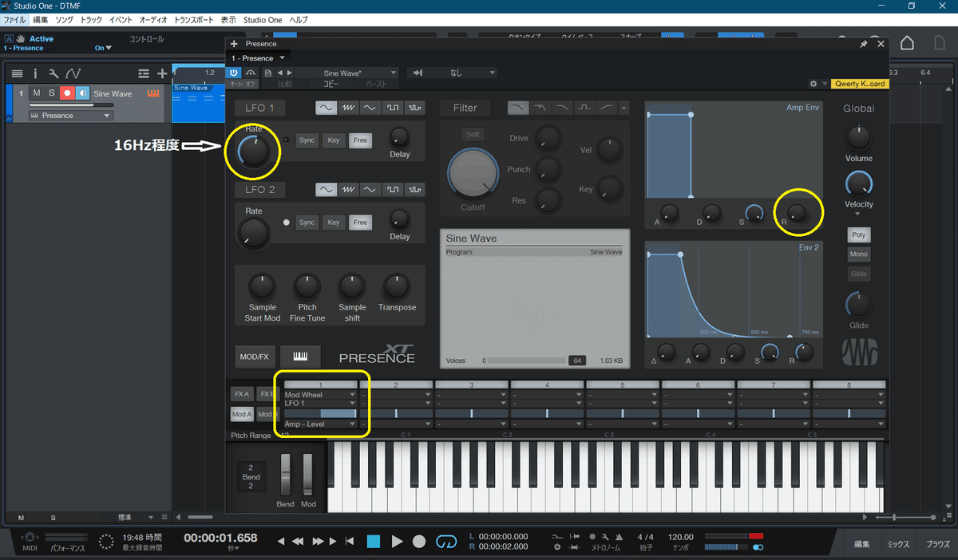
Task: Toggle record arm on Sine Wave track
Action: click(67, 93)
